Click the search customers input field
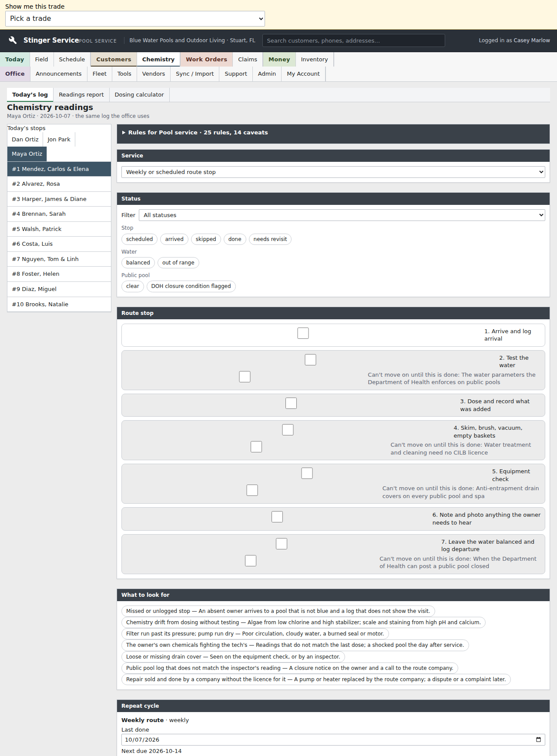 [x=354, y=40]
